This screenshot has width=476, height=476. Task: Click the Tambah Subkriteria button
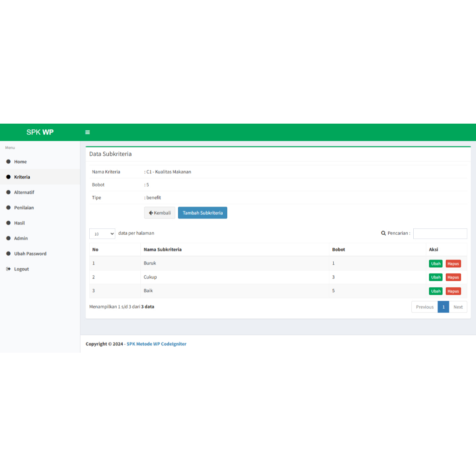(x=202, y=213)
